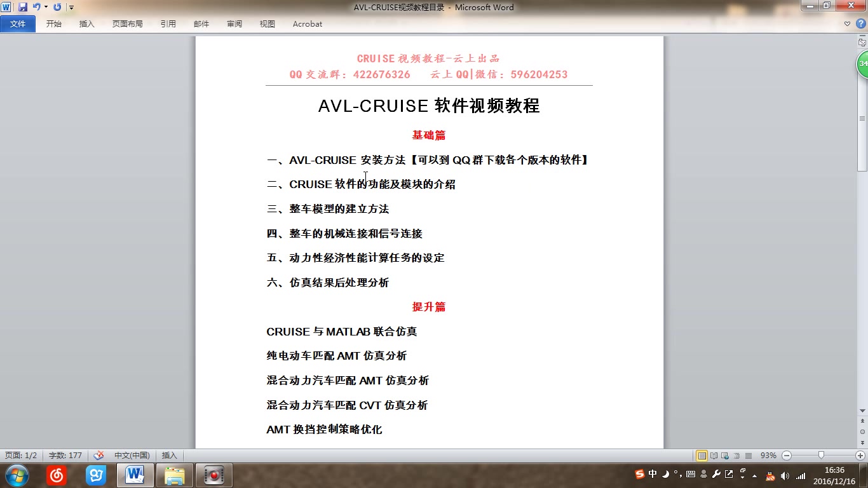Click the select browse object button
The image size is (868, 488).
(x=862, y=431)
